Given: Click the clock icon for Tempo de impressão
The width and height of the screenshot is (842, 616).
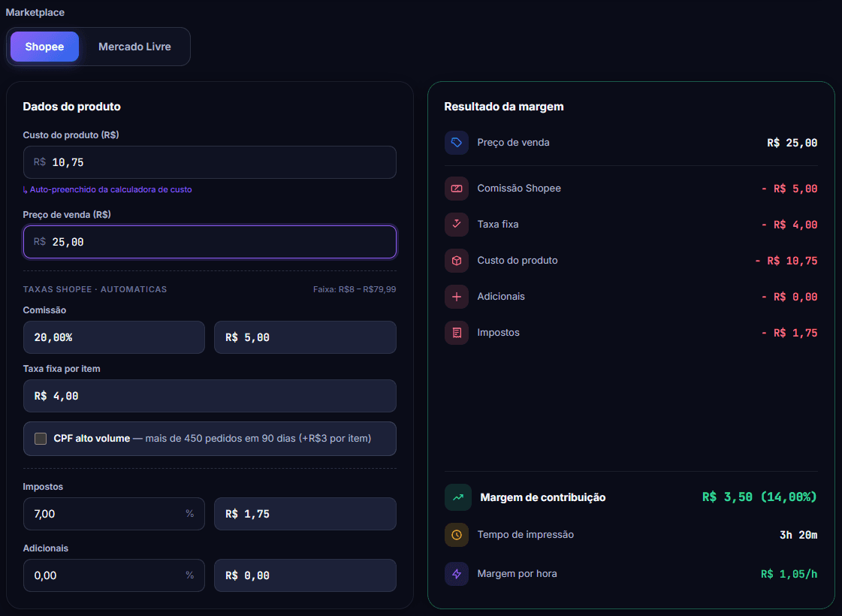Looking at the screenshot, I should (x=457, y=535).
